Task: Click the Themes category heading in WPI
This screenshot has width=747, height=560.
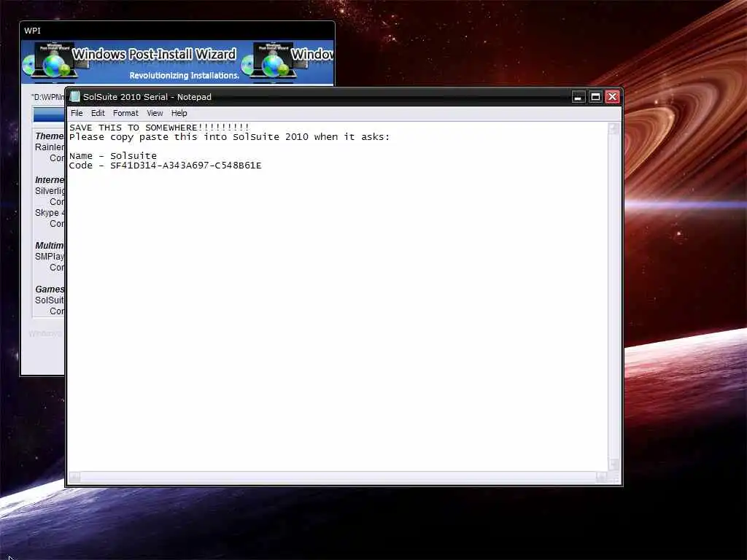Action: pos(49,136)
